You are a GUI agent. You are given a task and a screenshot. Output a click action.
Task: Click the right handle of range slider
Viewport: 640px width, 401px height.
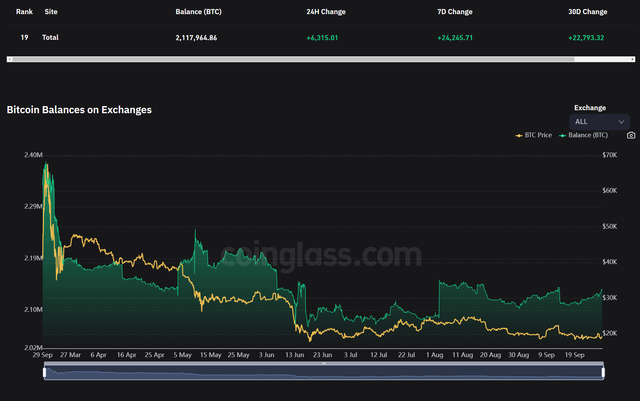tap(603, 372)
